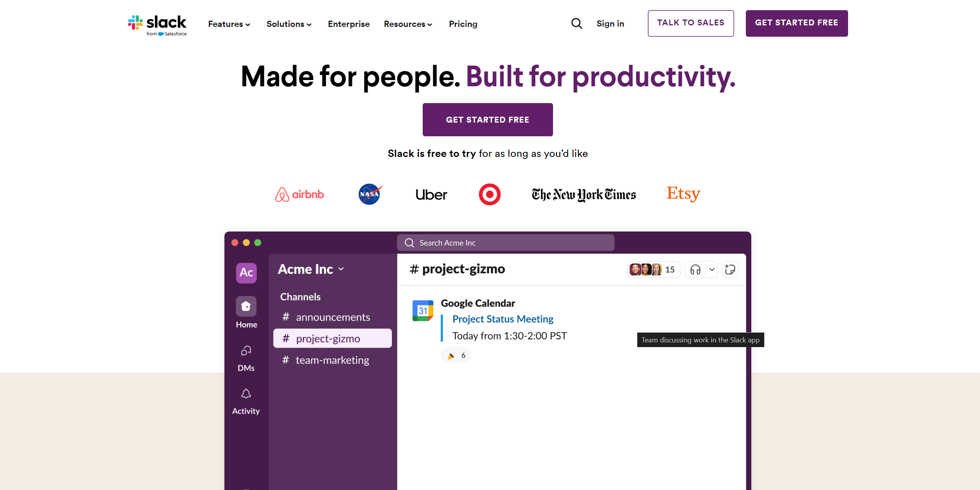This screenshot has width=980, height=490.
Task: Click The New York Times logo
Action: pyautogui.click(x=583, y=194)
